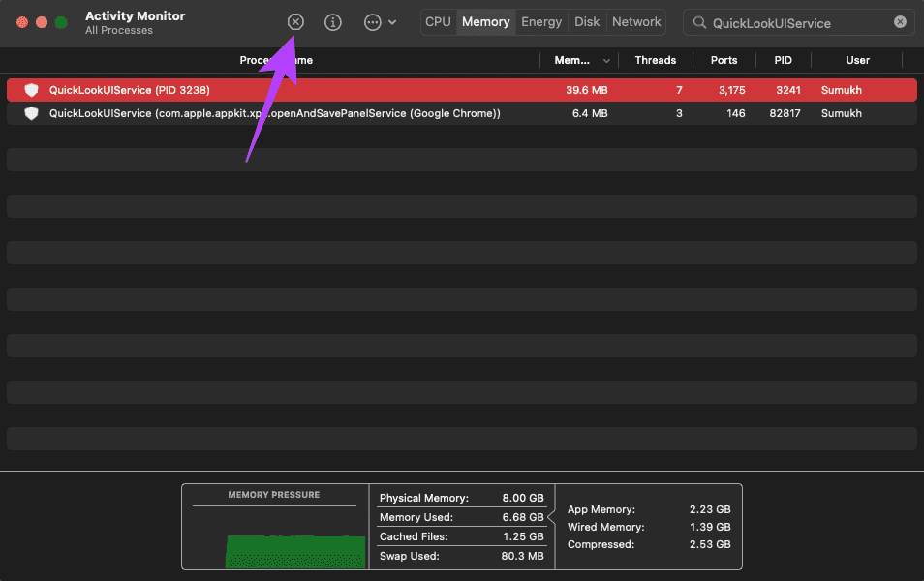Click shield icon of Google Chrome QuickLookUIService

point(31,113)
